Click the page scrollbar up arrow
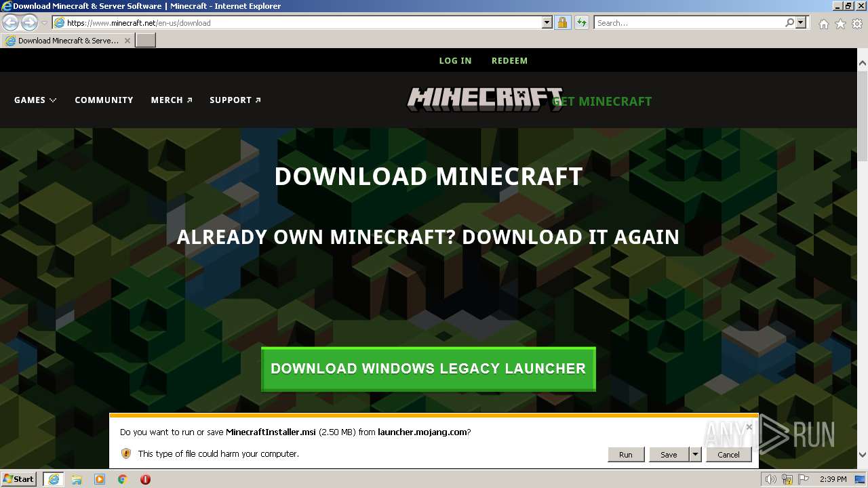Viewport: 868px width, 488px height. pyautogui.click(x=863, y=64)
